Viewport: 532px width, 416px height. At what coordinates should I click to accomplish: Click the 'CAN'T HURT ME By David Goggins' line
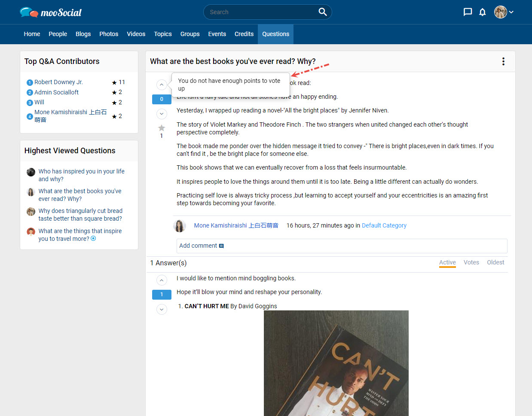click(231, 306)
